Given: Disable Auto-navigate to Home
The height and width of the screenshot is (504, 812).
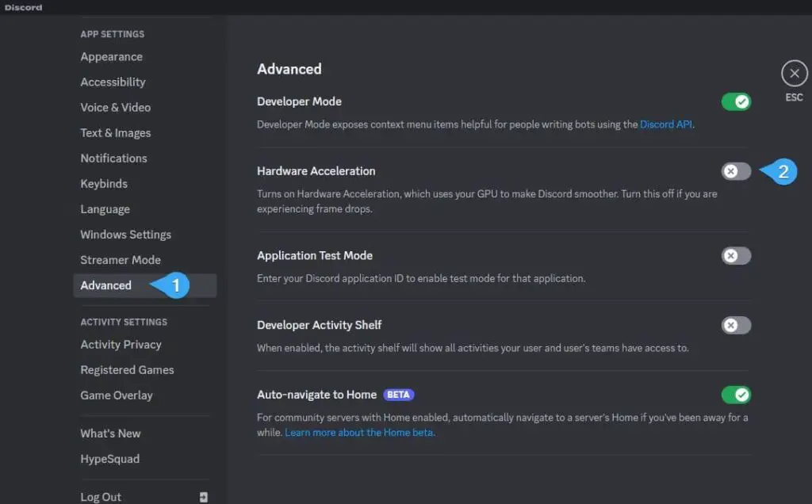Looking at the screenshot, I should click(x=735, y=394).
